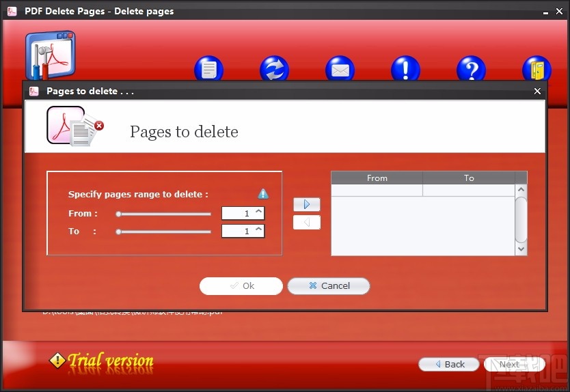Close the Pages to delete dialog
570x392 pixels.
pos(537,92)
